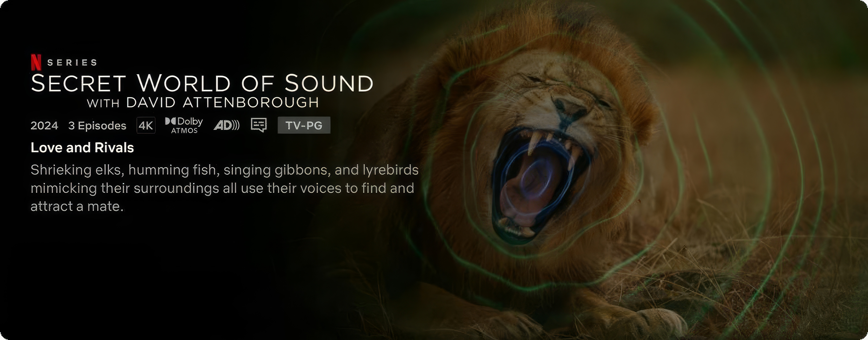Click the Shrieking elks episode description

pyautogui.click(x=224, y=188)
